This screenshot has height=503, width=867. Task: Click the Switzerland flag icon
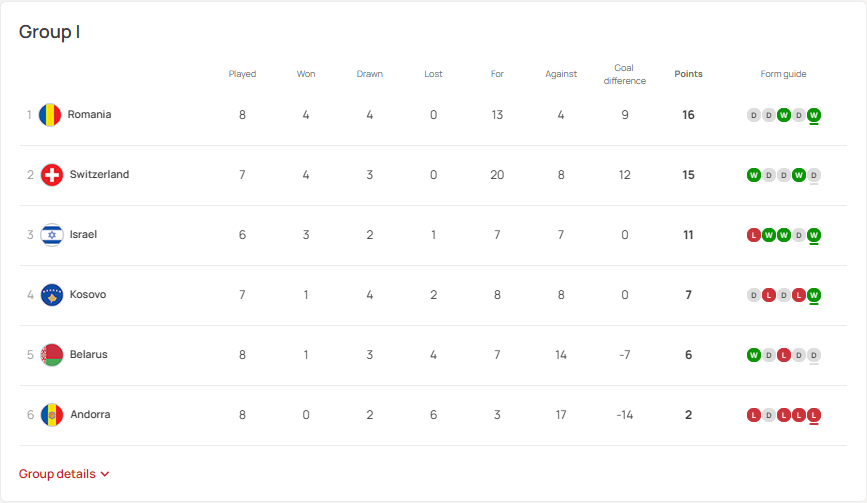click(52, 175)
